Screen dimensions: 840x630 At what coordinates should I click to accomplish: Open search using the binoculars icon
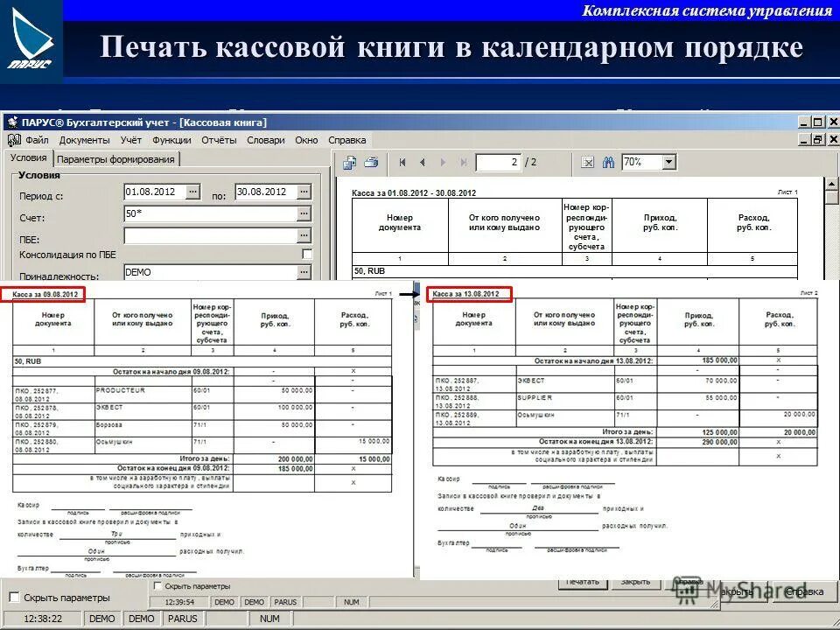pyautogui.click(x=609, y=162)
